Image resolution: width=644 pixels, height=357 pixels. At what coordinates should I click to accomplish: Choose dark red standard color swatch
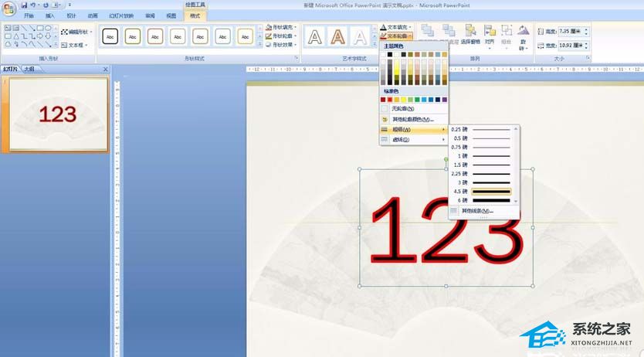(x=383, y=100)
